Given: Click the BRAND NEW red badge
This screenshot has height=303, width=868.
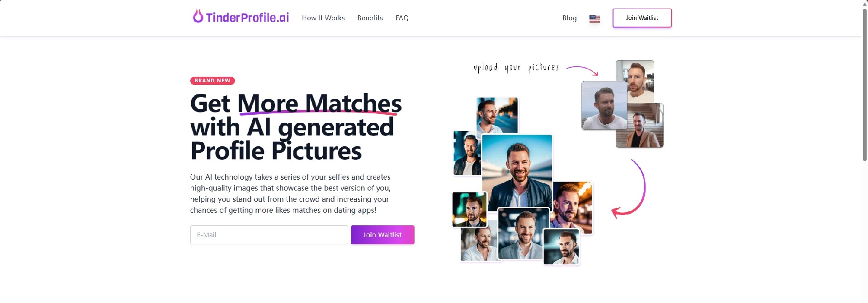Looking at the screenshot, I should pyautogui.click(x=212, y=80).
